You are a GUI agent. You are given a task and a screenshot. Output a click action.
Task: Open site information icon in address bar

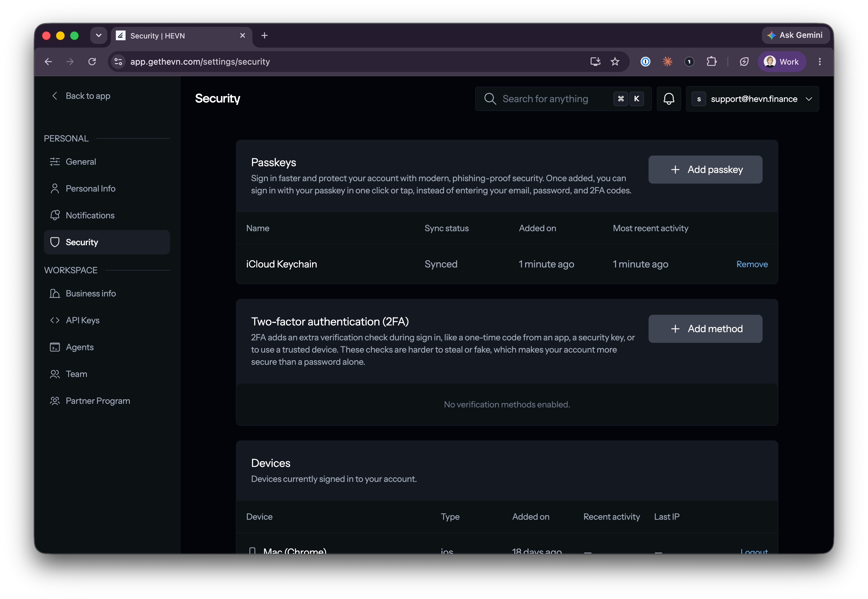[119, 62]
